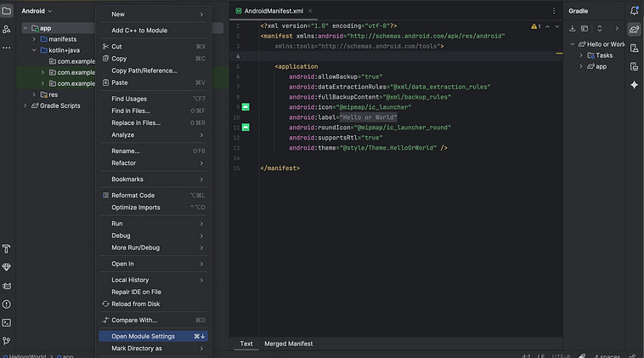Open the Android project view dropdown

[x=37, y=11]
